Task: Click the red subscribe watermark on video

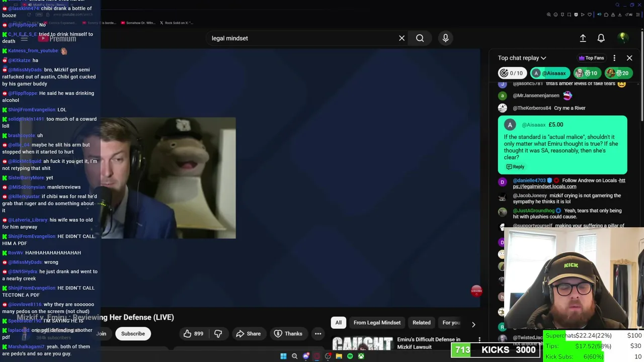Action: point(476,291)
